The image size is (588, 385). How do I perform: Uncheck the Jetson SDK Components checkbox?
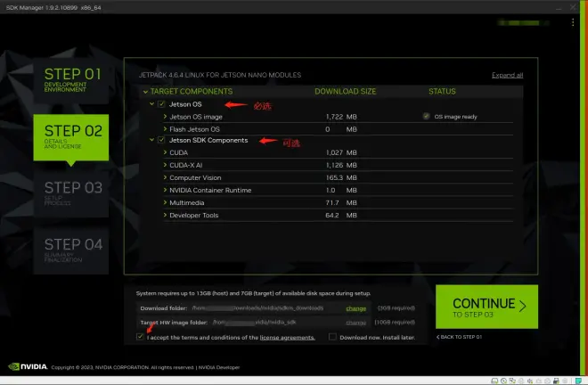click(x=161, y=140)
